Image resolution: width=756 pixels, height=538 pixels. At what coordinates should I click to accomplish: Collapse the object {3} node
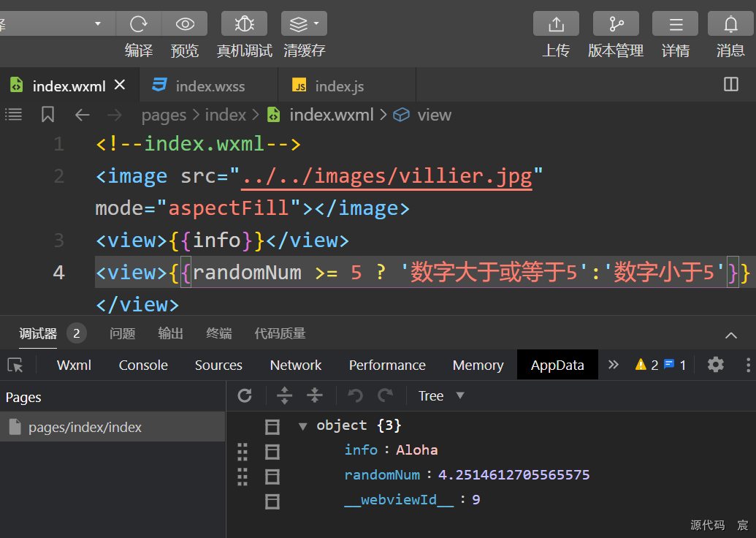tap(303, 426)
